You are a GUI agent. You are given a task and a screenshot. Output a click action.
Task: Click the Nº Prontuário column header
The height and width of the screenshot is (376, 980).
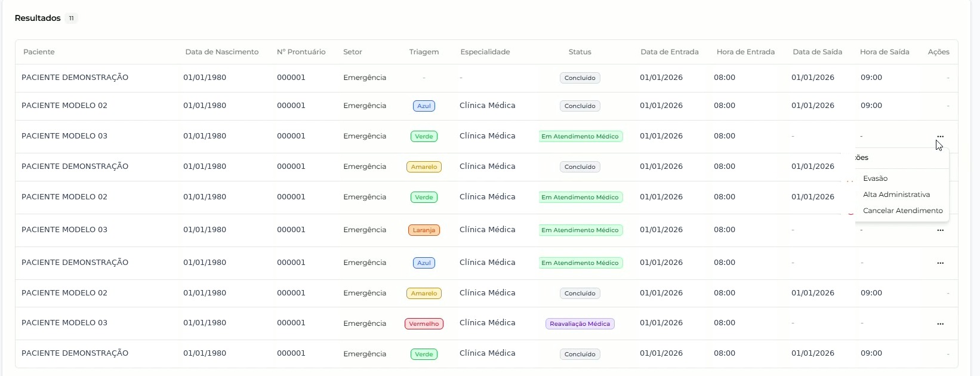(x=301, y=52)
